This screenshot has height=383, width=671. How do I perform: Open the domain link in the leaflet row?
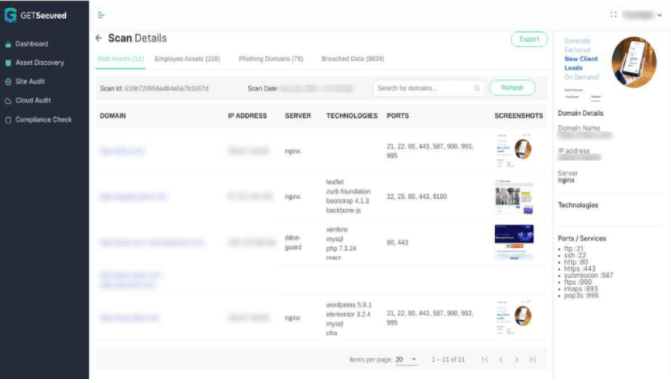point(133,196)
